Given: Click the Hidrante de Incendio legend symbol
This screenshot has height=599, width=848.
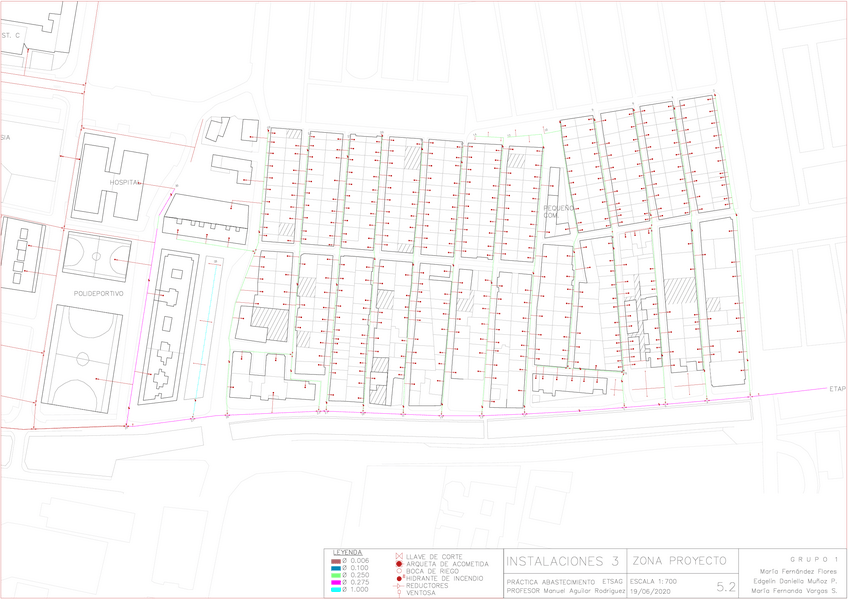Looking at the screenshot, I should [399, 578].
